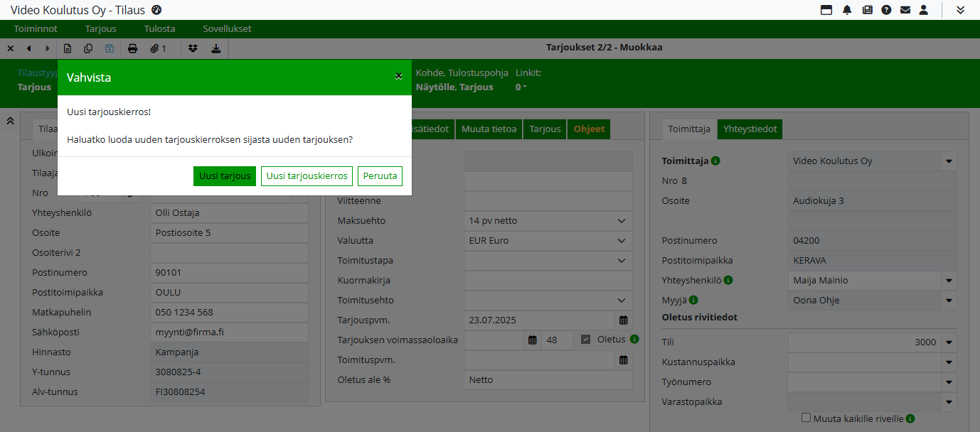980x432 pixels.
Task: Choose the Uusi tarjouskierros button
Action: 307,176
